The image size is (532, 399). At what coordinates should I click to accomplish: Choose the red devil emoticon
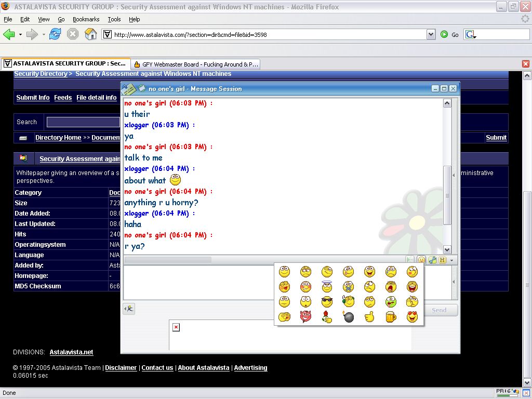[305, 316]
